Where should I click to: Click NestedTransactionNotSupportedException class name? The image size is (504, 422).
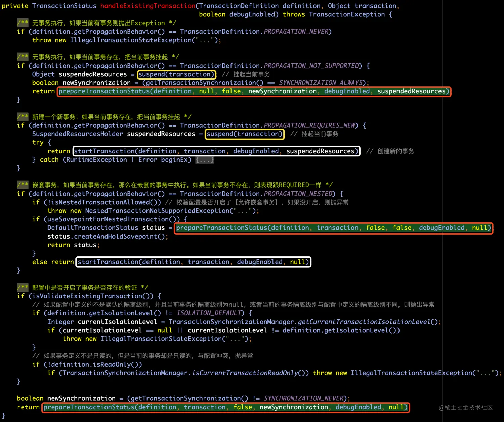tap(157, 211)
